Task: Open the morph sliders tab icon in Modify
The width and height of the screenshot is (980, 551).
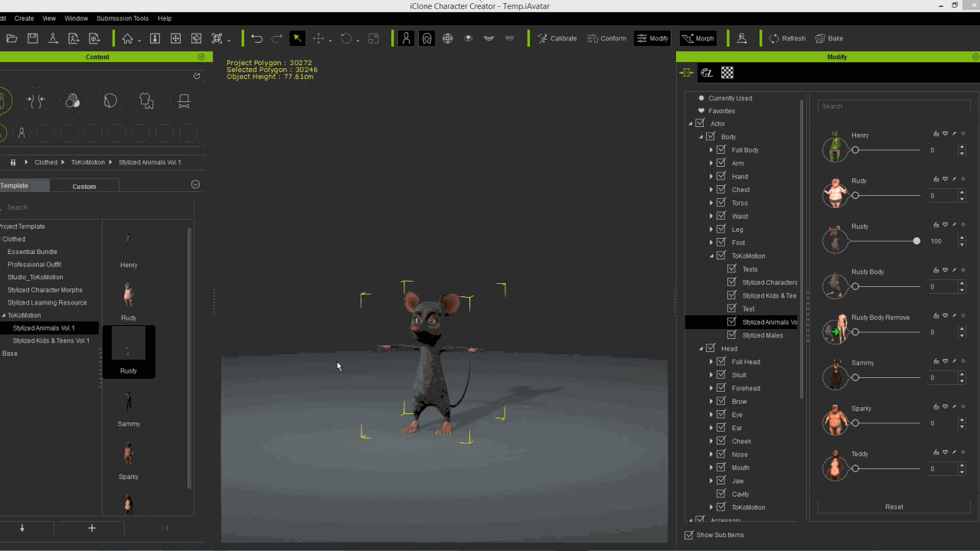Action: [x=687, y=73]
